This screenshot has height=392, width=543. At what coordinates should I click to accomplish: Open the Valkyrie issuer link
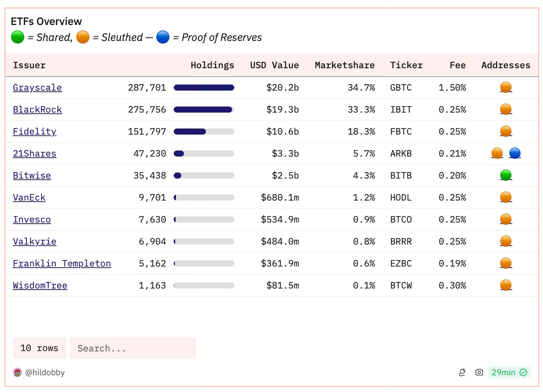35,241
